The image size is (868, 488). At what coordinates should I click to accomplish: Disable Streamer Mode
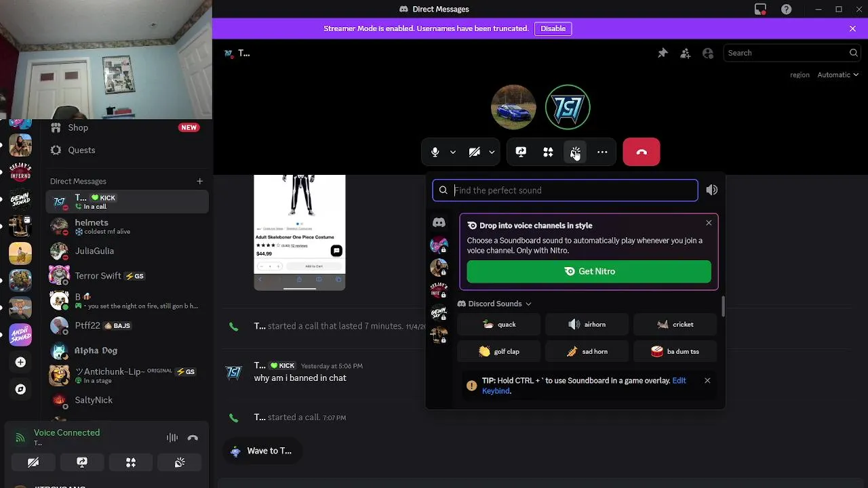point(553,28)
